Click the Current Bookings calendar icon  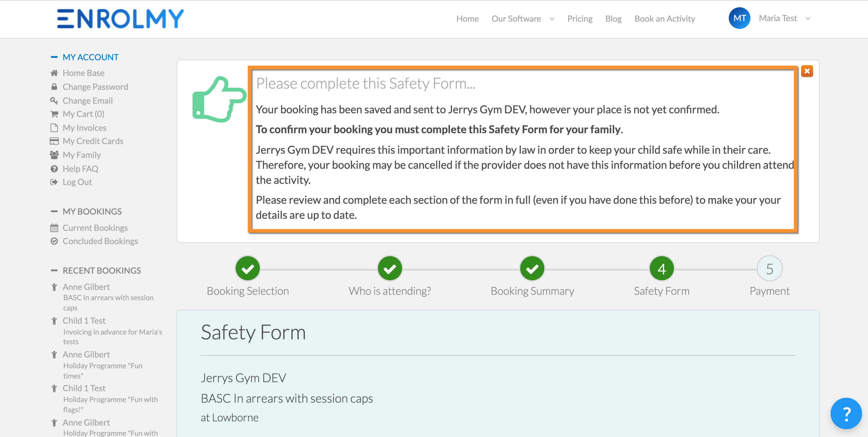pyautogui.click(x=54, y=228)
